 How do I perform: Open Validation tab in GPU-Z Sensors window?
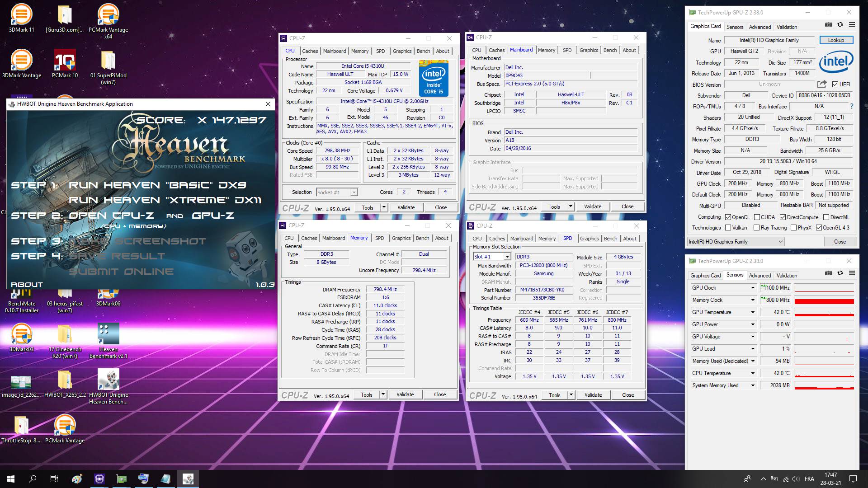tap(787, 276)
